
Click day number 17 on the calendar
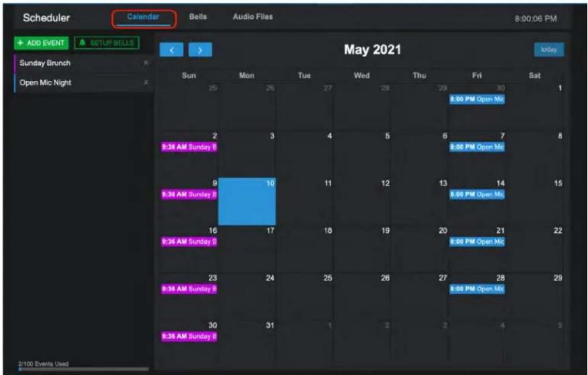point(270,231)
